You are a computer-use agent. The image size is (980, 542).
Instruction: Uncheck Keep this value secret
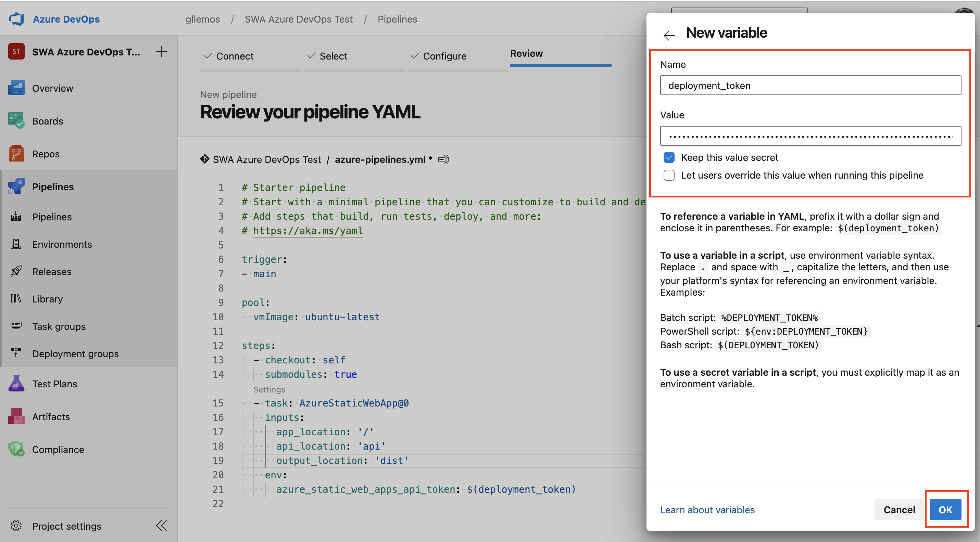coord(668,157)
